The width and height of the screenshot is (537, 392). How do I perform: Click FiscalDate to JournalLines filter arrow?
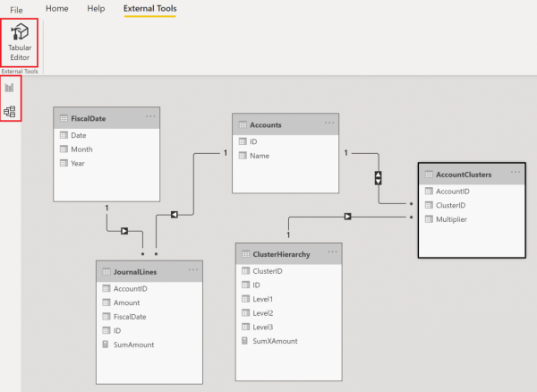(124, 231)
